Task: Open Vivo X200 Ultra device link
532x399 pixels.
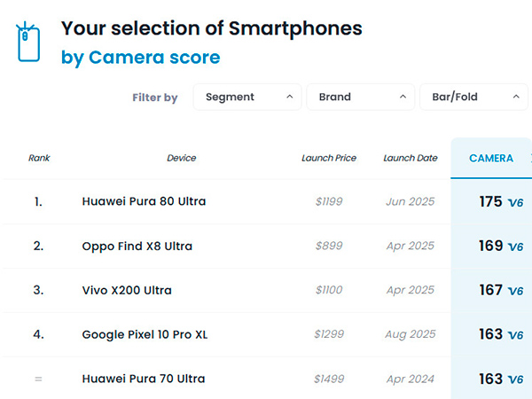Action: pyautogui.click(x=127, y=290)
